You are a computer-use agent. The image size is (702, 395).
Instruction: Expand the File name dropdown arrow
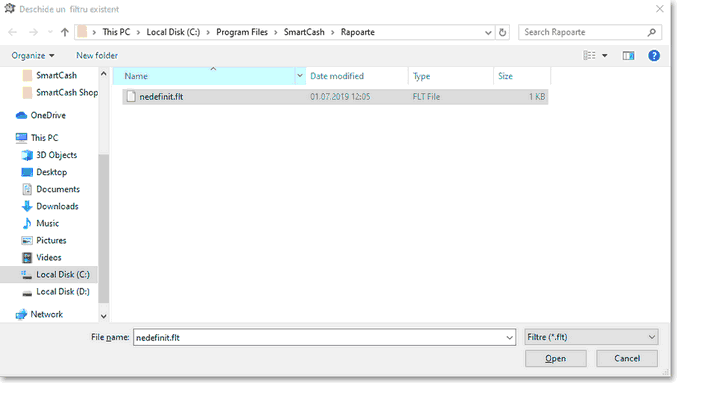coord(509,337)
